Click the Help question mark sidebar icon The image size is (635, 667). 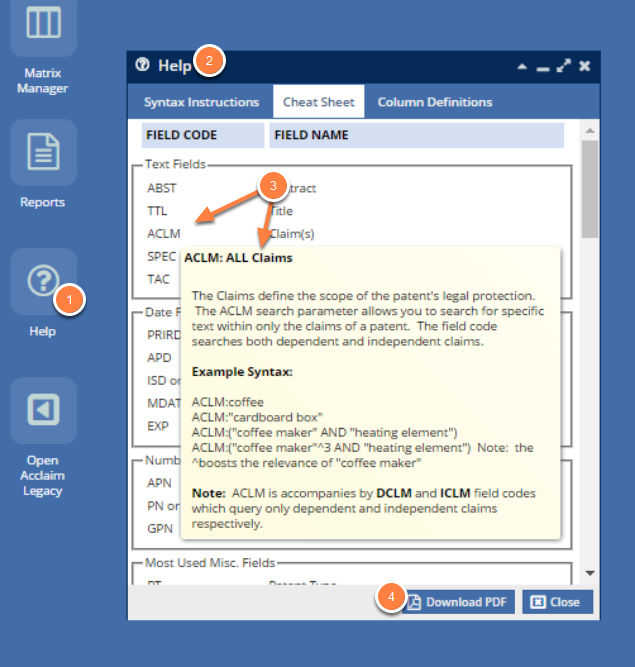click(43, 281)
